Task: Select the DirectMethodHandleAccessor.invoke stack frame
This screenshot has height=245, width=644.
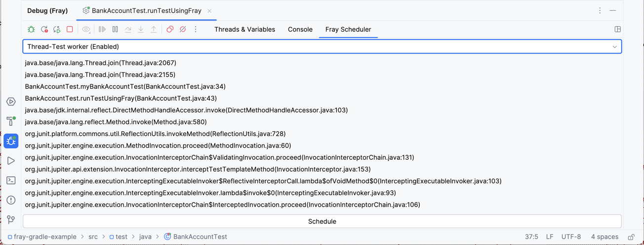Action: tap(186, 110)
